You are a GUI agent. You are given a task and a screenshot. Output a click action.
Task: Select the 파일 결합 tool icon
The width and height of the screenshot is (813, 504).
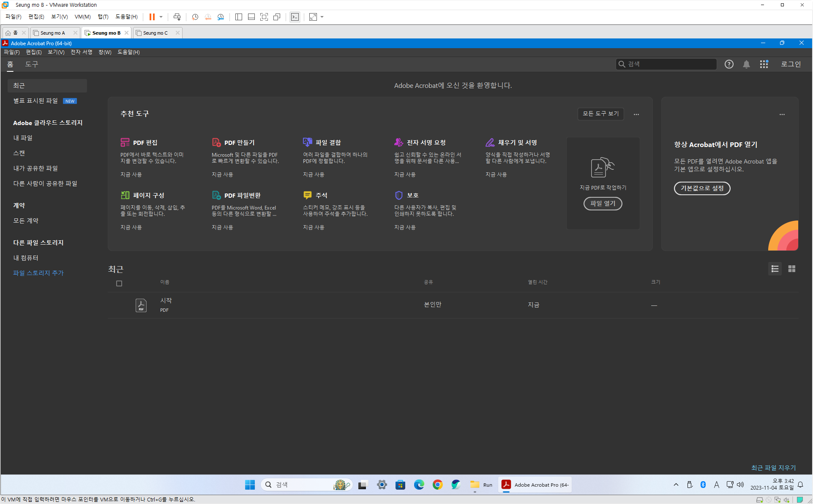pyautogui.click(x=308, y=142)
